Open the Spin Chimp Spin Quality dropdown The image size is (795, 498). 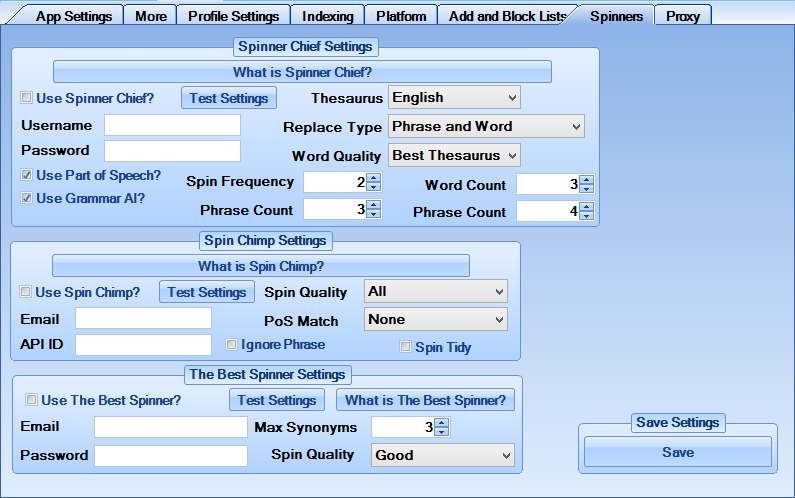tap(436, 291)
